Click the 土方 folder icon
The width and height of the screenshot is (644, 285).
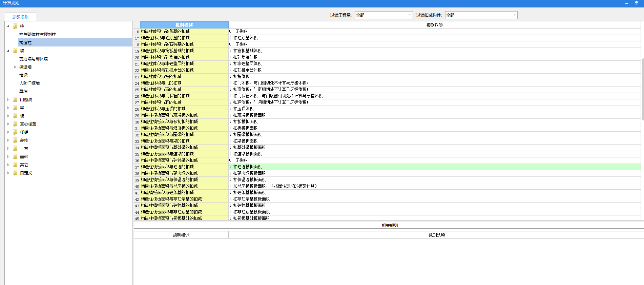tap(15, 148)
